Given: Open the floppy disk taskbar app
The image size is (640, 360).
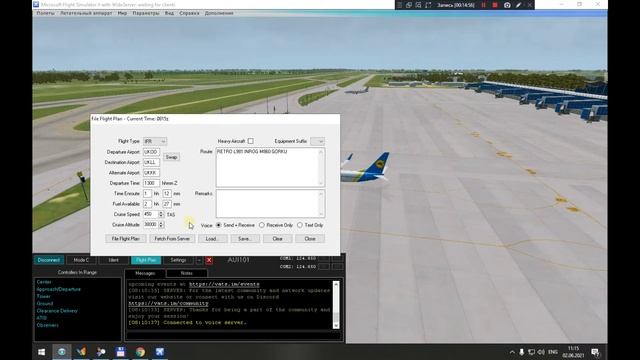Looking at the screenshot, I should [x=120, y=352].
